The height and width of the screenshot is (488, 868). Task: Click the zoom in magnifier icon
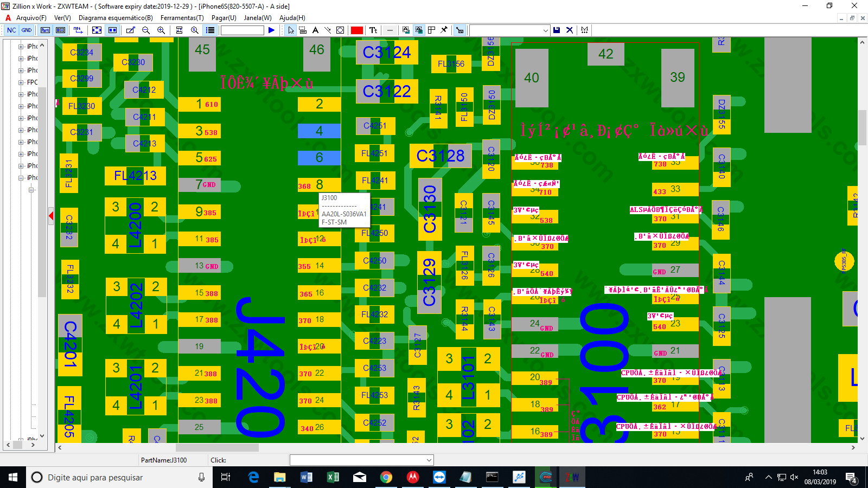click(161, 30)
